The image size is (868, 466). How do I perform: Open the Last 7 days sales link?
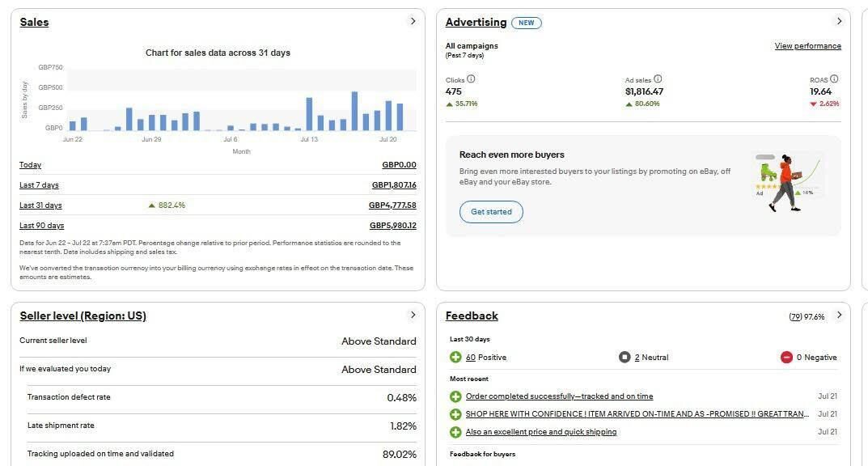click(x=39, y=185)
